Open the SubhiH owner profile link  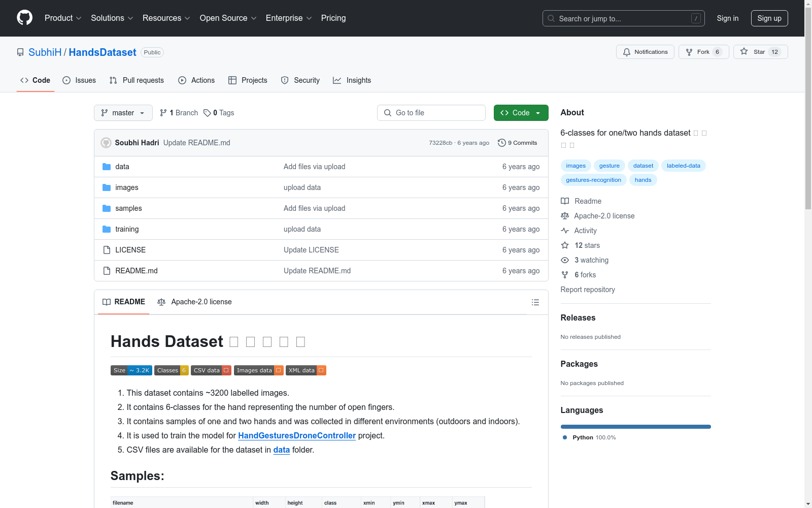pyautogui.click(x=45, y=52)
